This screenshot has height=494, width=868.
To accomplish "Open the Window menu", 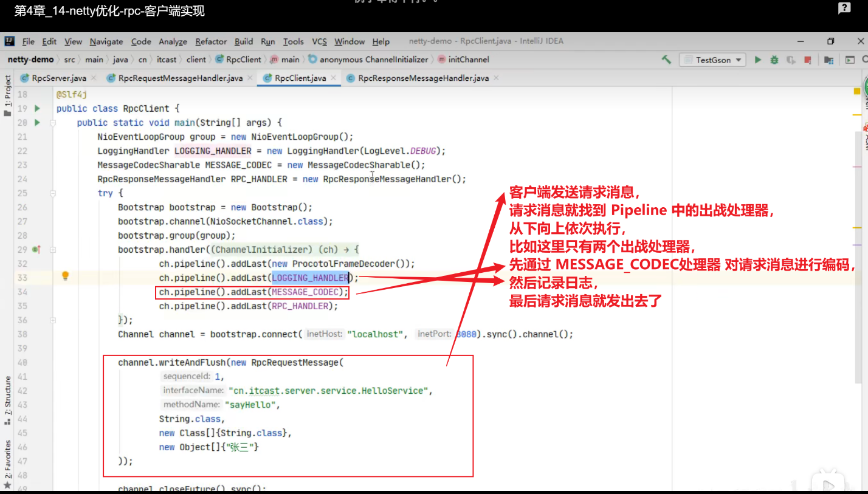I will tap(350, 41).
